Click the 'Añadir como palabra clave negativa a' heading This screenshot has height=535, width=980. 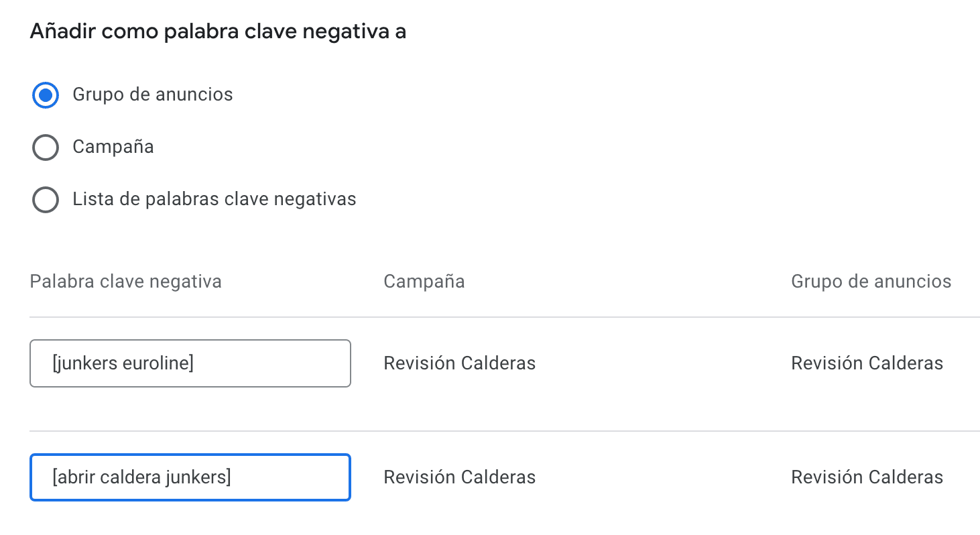tap(218, 32)
